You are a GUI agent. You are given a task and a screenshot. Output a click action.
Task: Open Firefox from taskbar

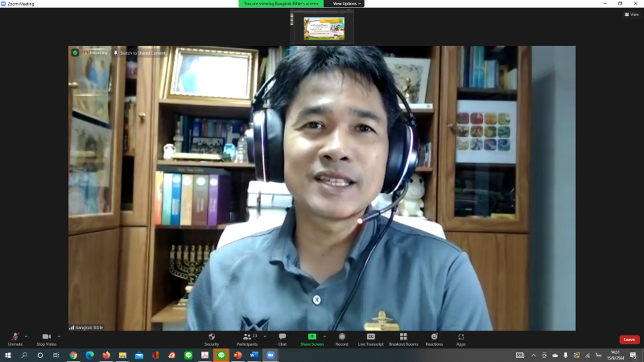tap(106, 356)
